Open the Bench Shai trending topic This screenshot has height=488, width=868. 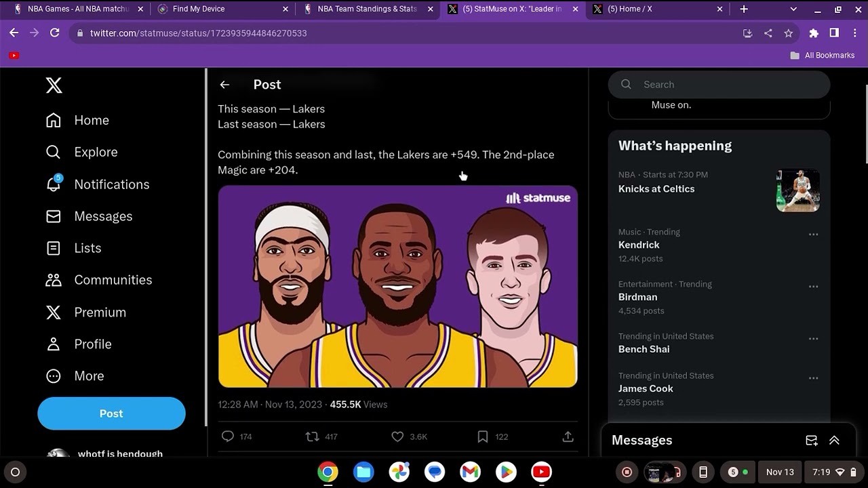coord(644,349)
